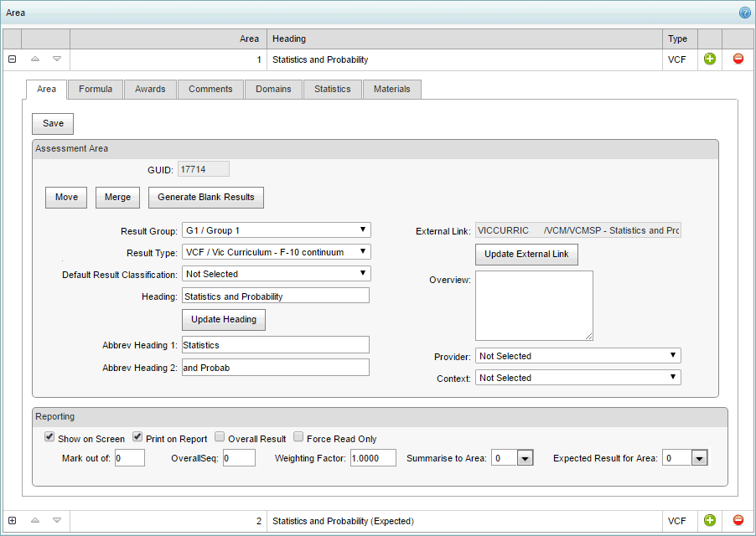Click Generate Blank Results button
This screenshot has height=536, width=756.
pyautogui.click(x=206, y=198)
